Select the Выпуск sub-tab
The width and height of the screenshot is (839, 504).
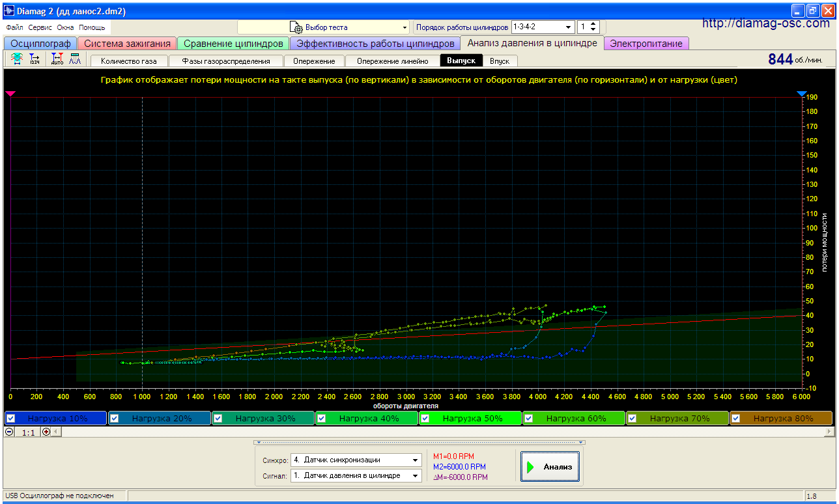(x=461, y=61)
